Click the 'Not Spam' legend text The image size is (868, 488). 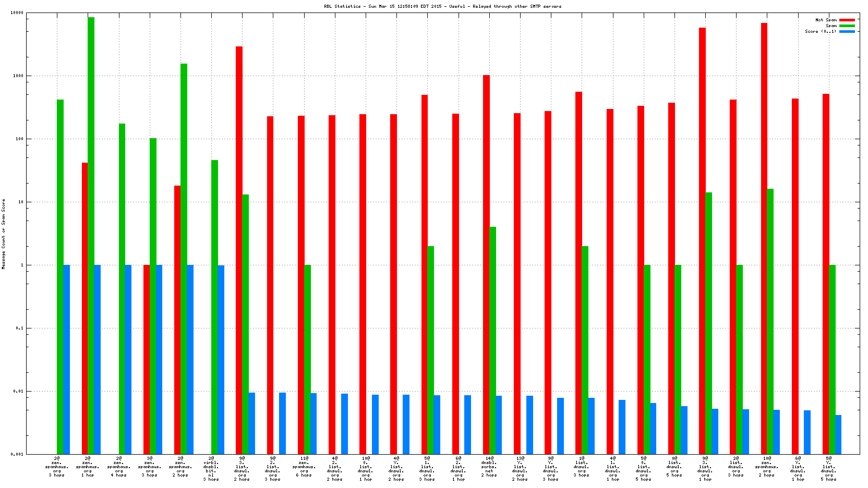(x=826, y=20)
